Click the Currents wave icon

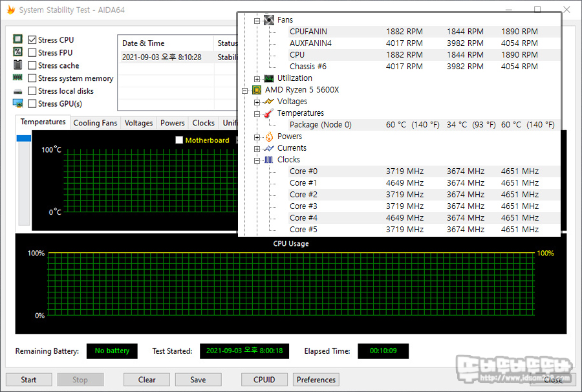point(269,148)
